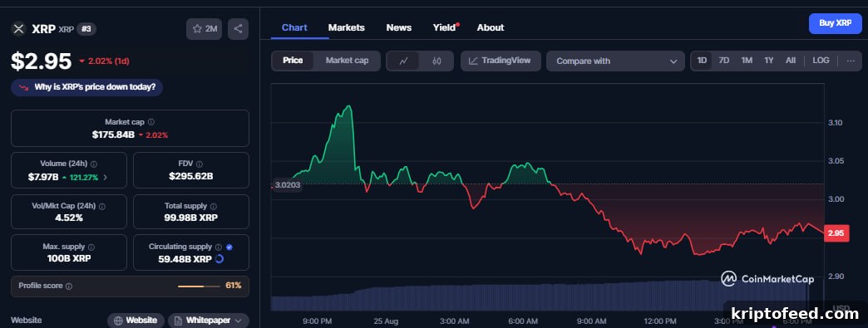Set chart range to All
This screenshot has width=868, height=328.
[x=791, y=61]
